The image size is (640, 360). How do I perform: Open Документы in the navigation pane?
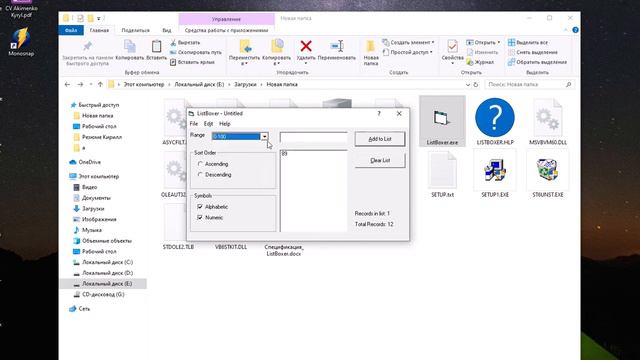click(x=96, y=198)
